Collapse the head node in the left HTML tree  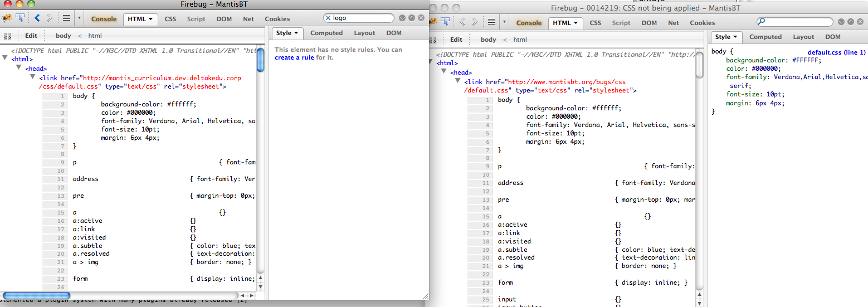pos(19,67)
